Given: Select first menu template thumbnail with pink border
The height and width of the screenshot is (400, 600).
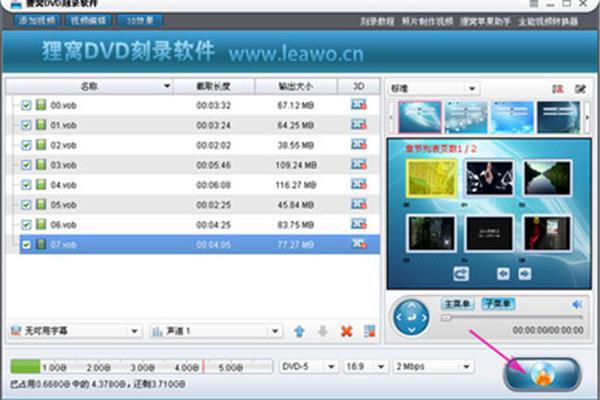Looking at the screenshot, I should [x=420, y=117].
